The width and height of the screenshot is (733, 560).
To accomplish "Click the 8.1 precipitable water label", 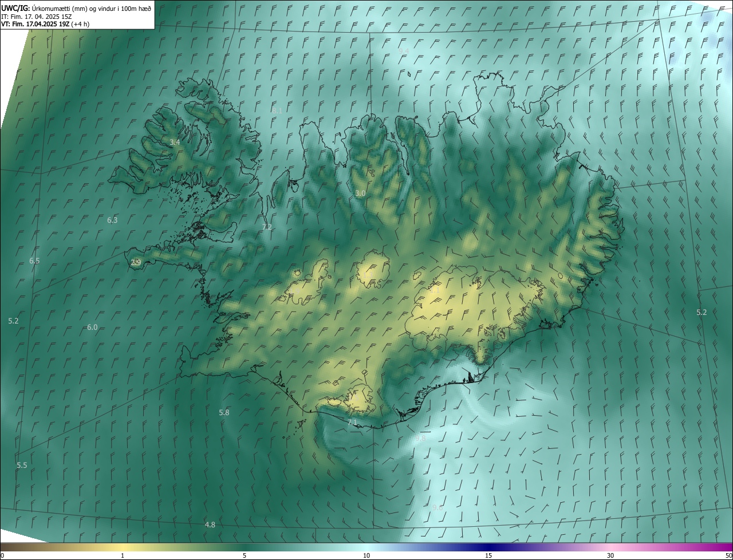I will point(277,110).
